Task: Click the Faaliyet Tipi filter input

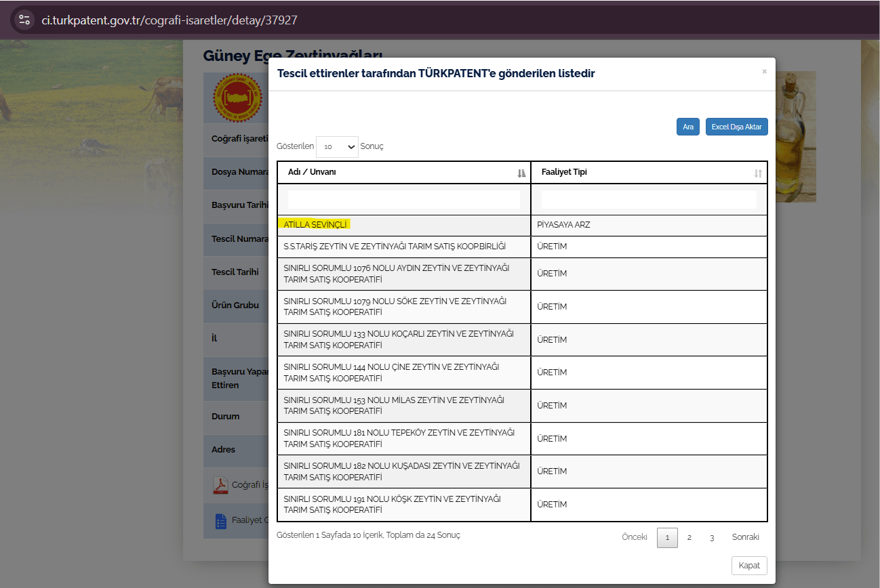Action: 649,199
